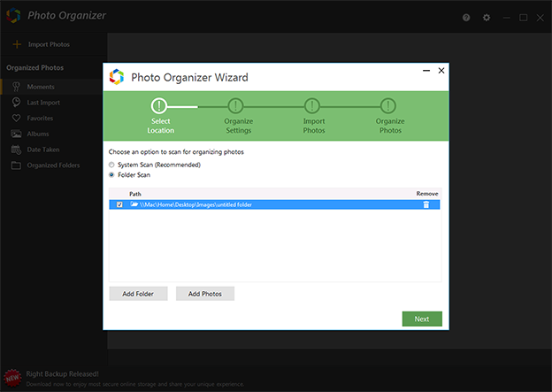This screenshot has width=552, height=392.
Task: Click Import Photos in the main sidebar
Action: click(49, 44)
